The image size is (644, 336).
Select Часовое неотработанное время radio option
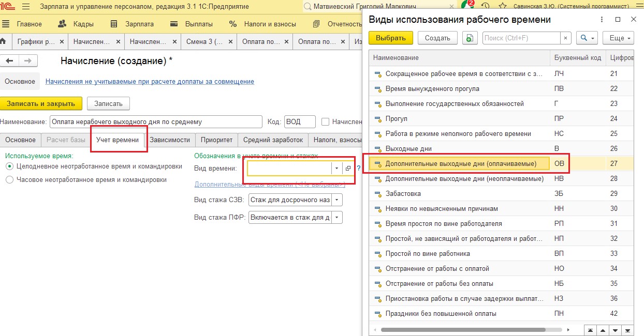coord(9,180)
